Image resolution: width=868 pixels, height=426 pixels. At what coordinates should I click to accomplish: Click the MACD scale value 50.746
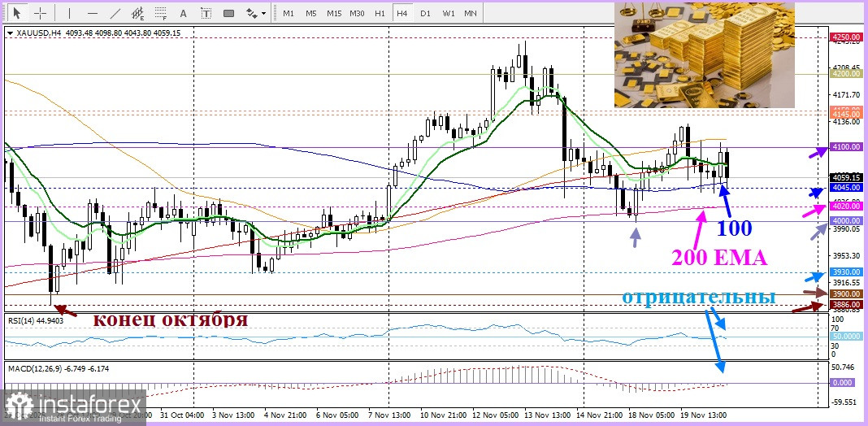(x=844, y=367)
